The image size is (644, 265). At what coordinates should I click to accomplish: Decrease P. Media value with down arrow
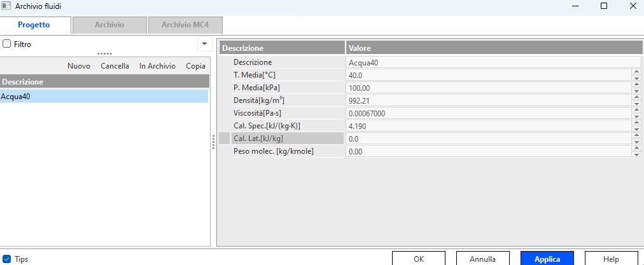pos(636,91)
